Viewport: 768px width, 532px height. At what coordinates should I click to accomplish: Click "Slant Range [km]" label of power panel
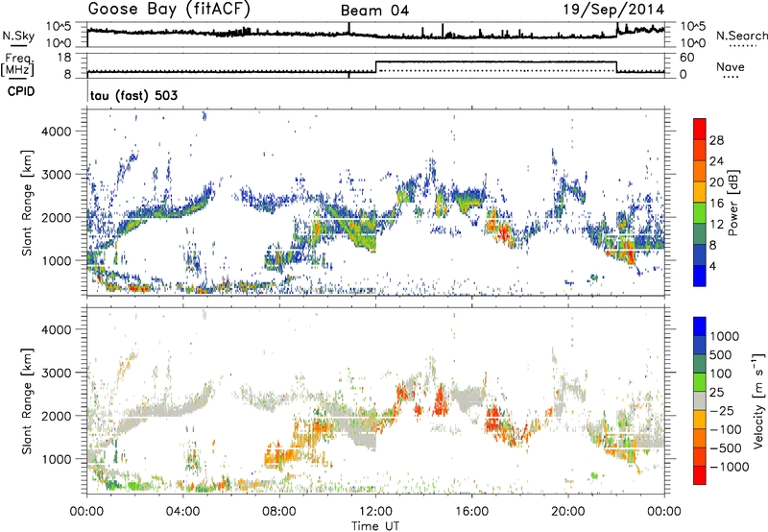pos(27,203)
